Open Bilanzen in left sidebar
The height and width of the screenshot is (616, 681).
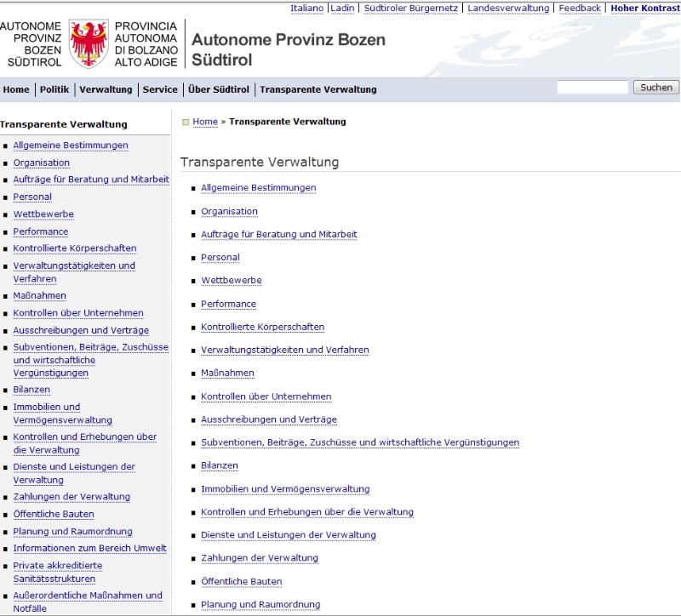[31, 390]
